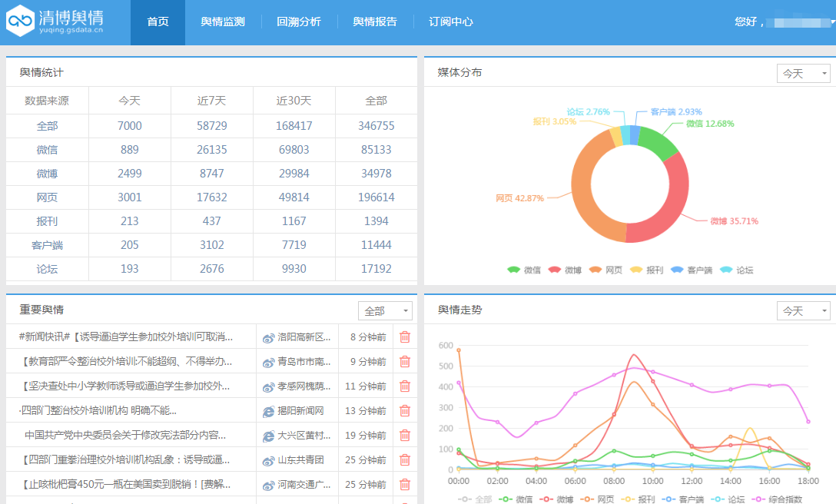The width and height of the screenshot is (836, 504).
Task: Open the 回溯分析 menu
Action: click(299, 22)
